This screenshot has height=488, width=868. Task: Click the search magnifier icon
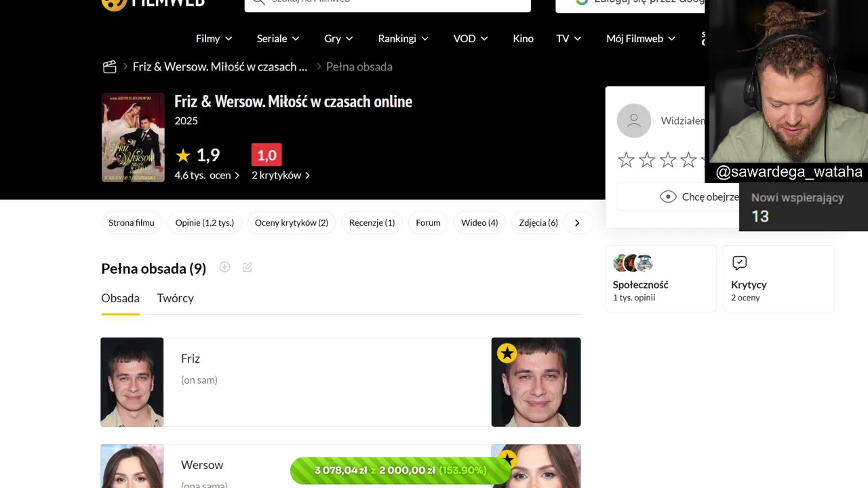pos(258,2)
